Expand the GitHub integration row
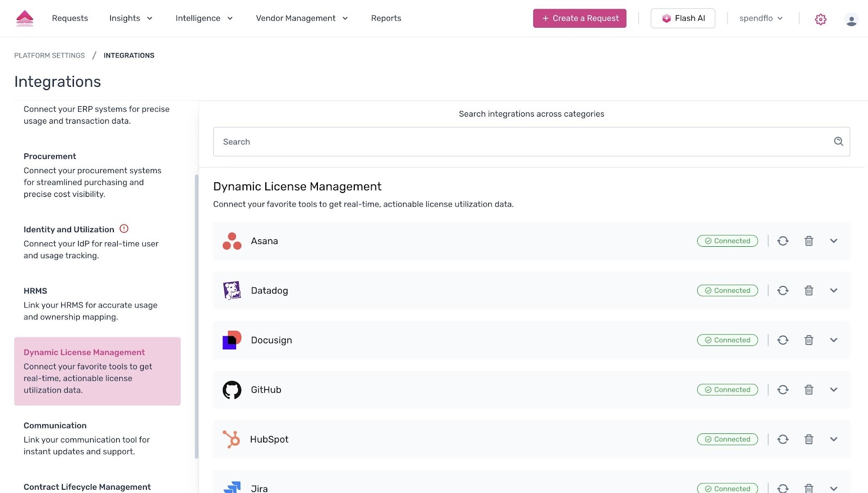Screen dimensions: 868x493 pyautogui.click(x=833, y=390)
